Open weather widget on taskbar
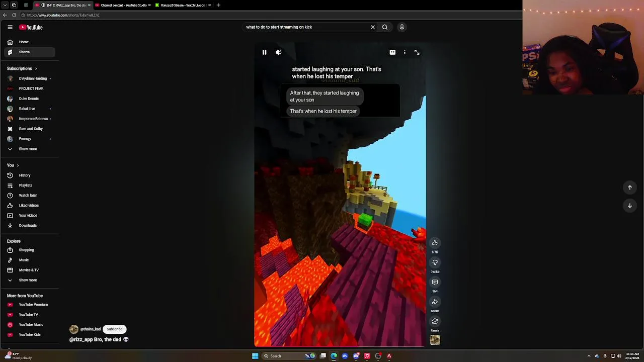The image size is (644, 362). coord(18,356)
